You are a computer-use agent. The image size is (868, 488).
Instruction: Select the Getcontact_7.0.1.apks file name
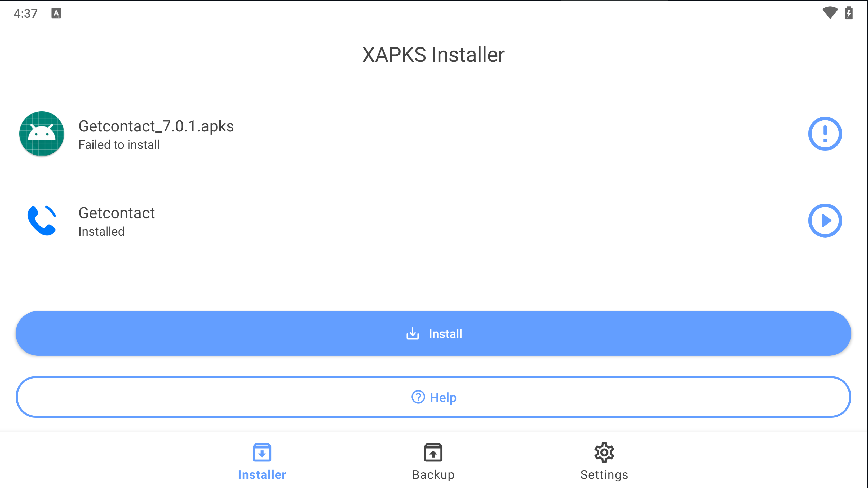click(x=156, y=126)
